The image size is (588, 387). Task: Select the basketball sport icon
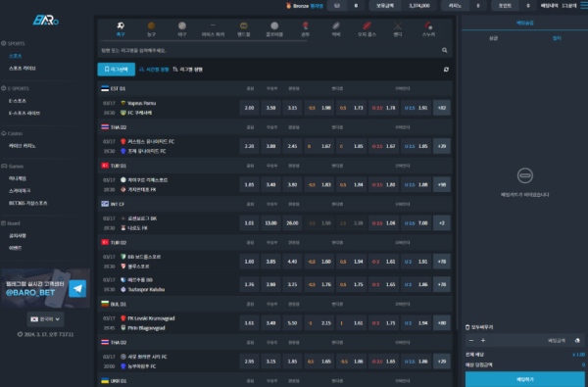(x=151, y=25)
